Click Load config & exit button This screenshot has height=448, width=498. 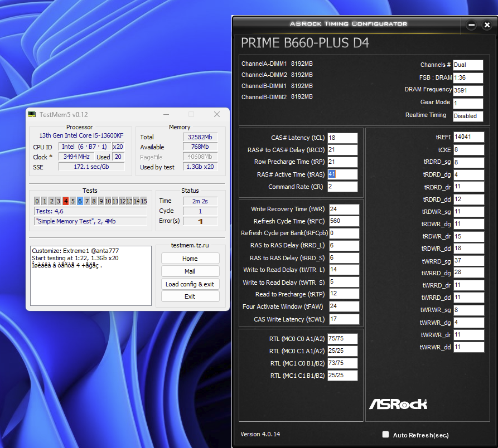tap(190, 284)
